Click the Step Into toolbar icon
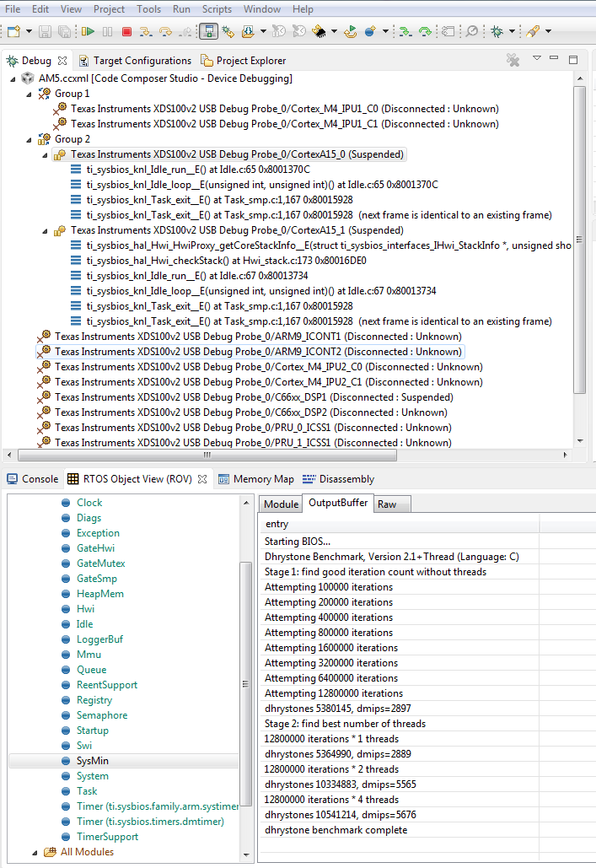Screen dimensions: 596x868 [x=145, y=32]
